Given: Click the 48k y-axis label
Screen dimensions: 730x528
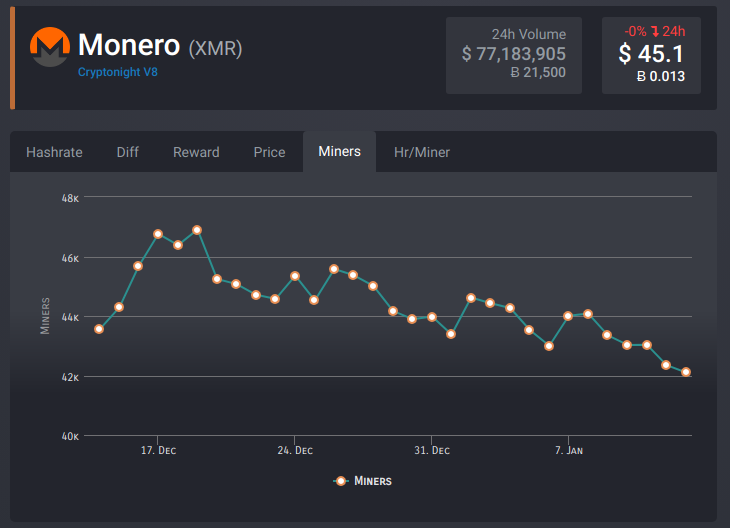Looking at the screenshot, I should click(70, 198).
